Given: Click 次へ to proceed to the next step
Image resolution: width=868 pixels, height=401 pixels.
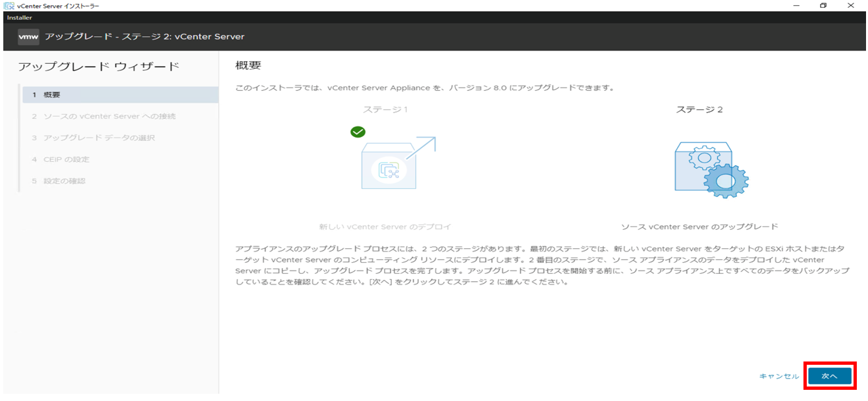Looking at the screenshot, I should tap(829, 376).
